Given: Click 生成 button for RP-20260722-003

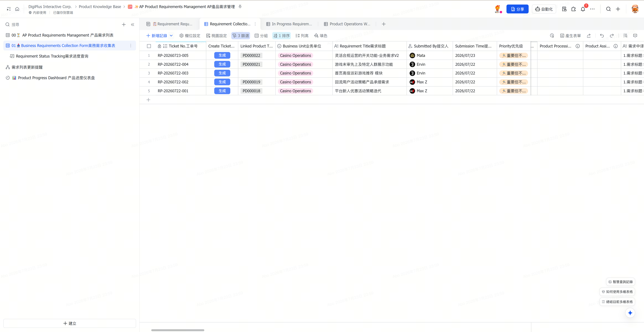Looking at the screenshot, I should (x=222, y=73).
